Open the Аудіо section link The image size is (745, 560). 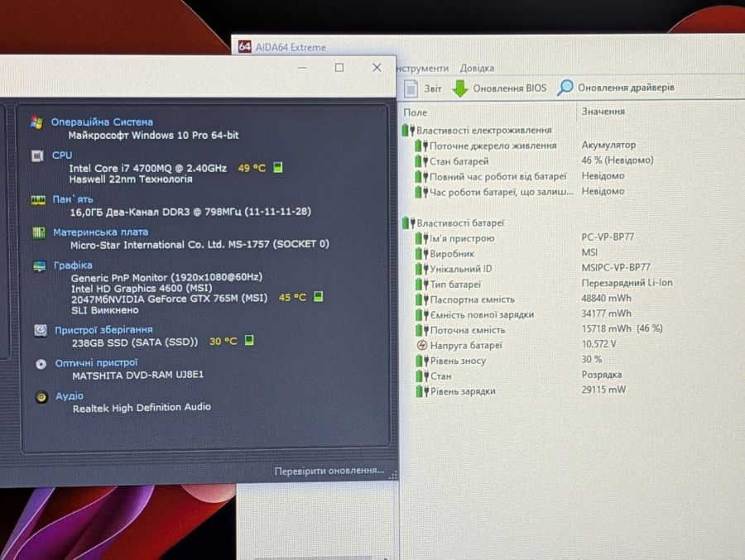tap(70, 395)
